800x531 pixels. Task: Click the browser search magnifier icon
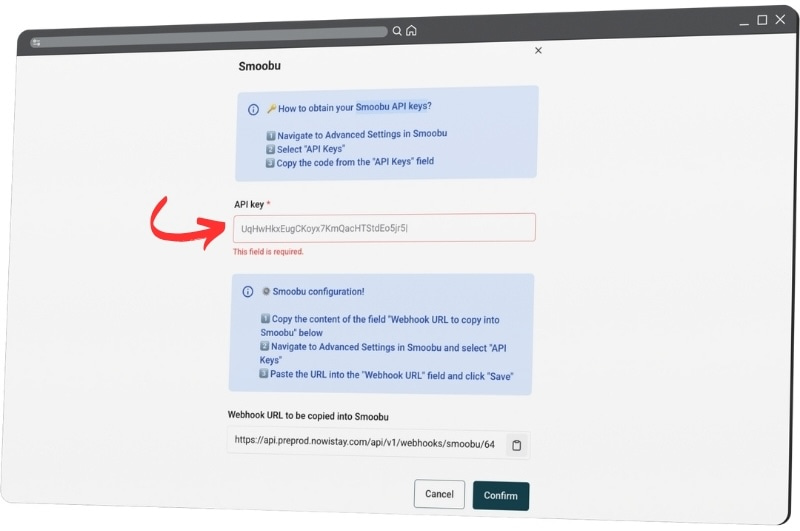tap(397, 31)
